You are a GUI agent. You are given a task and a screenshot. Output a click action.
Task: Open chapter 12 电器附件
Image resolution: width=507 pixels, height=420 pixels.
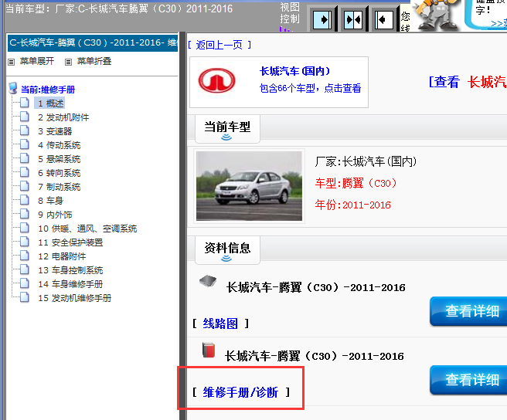tap(62, 256)
